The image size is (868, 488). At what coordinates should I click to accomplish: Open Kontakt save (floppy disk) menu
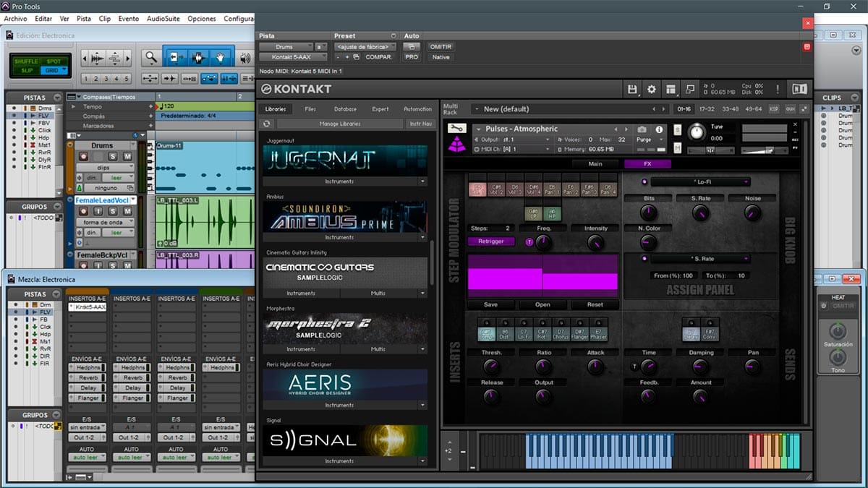point(632,89)
